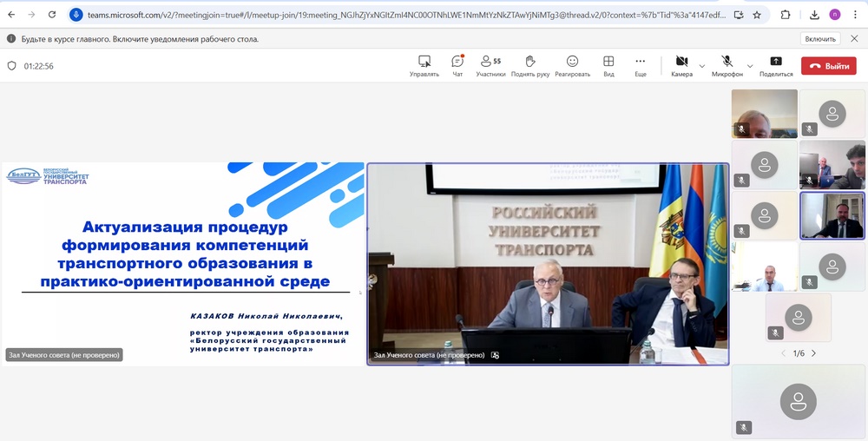Toggle the Камера on

(x=681, y=66)
